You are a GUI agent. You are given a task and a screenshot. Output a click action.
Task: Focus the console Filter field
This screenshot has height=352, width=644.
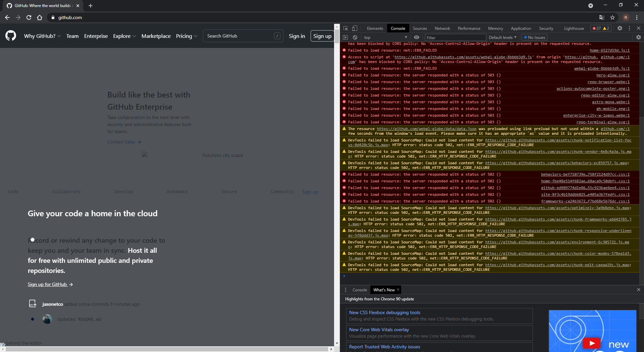click(x=455, y=38)
